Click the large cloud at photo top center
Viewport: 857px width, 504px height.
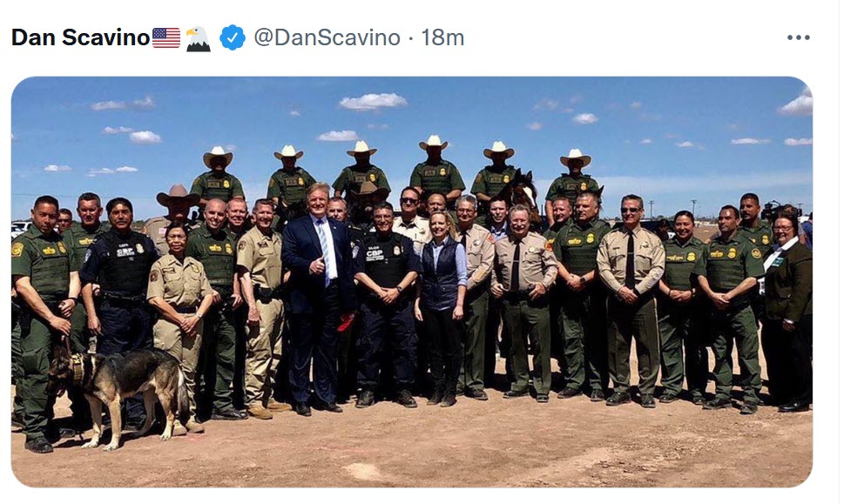tap(374, 101)
